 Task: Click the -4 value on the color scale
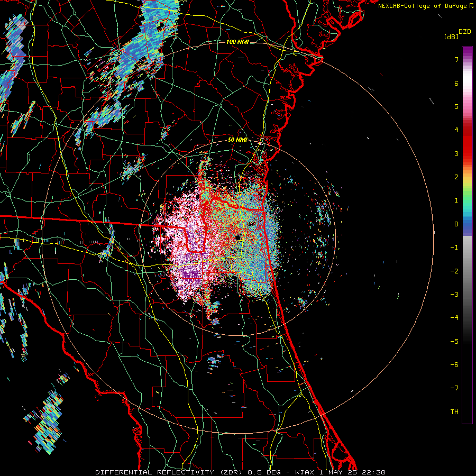point(454,318)
